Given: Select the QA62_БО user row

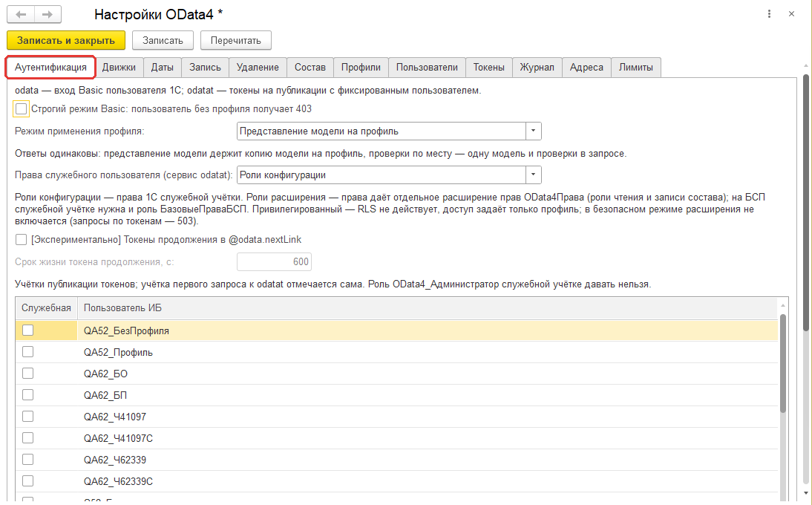Looking at the screenshot, I should click(x=396, y=374).
